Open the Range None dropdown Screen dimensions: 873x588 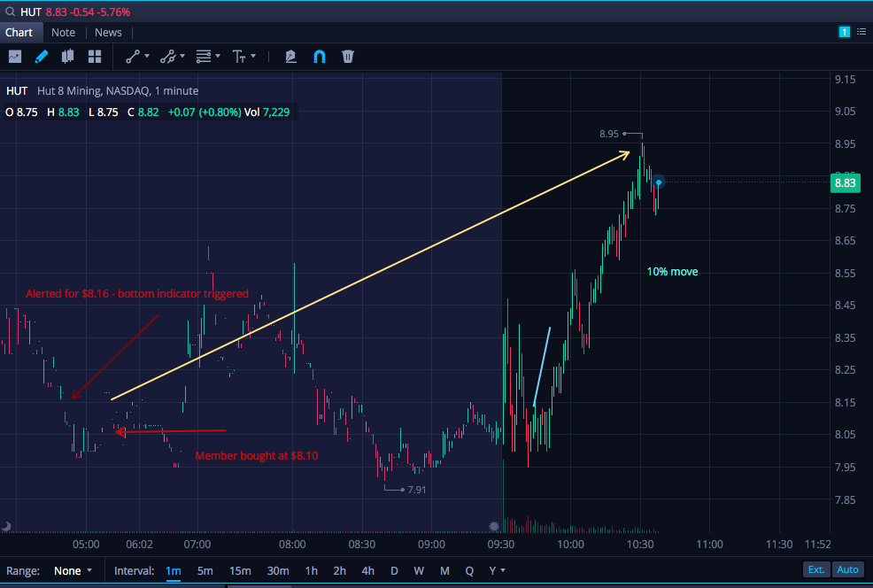tap(73, 571)
